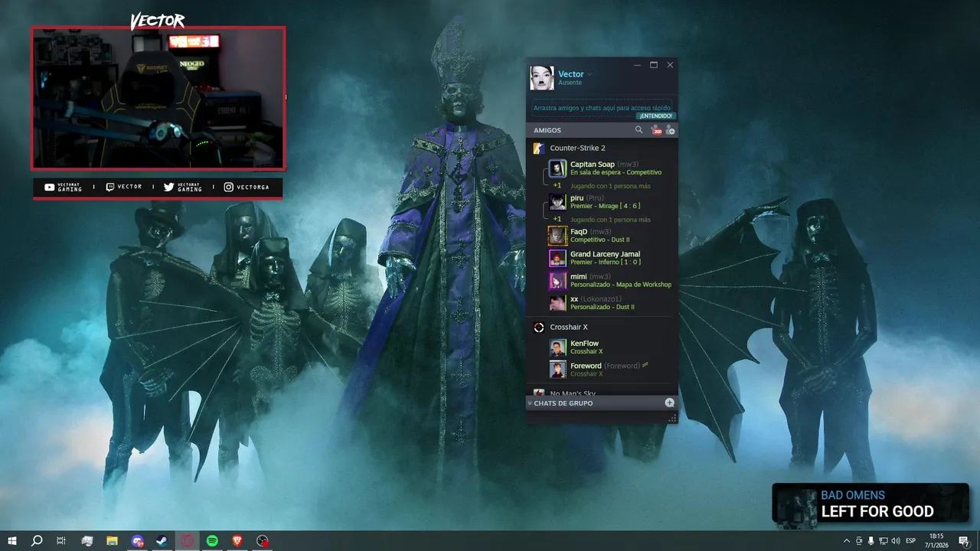Open the status dropdown next to Vector

coord(590,74)
